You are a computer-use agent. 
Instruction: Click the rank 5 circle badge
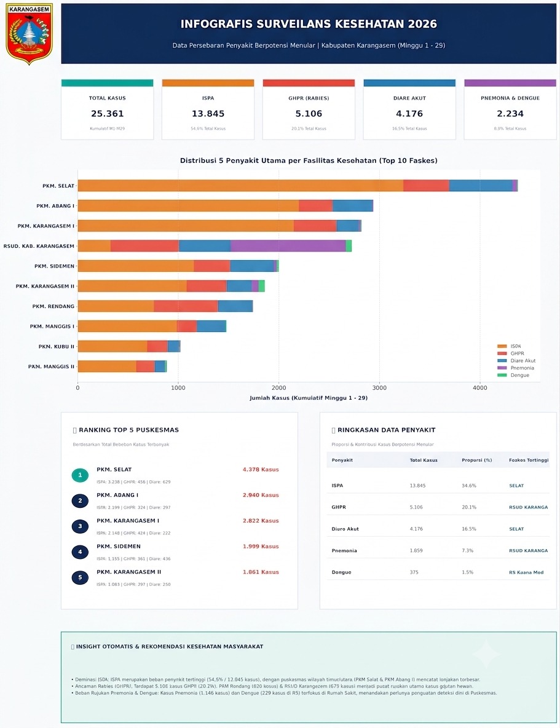(80, 577)
